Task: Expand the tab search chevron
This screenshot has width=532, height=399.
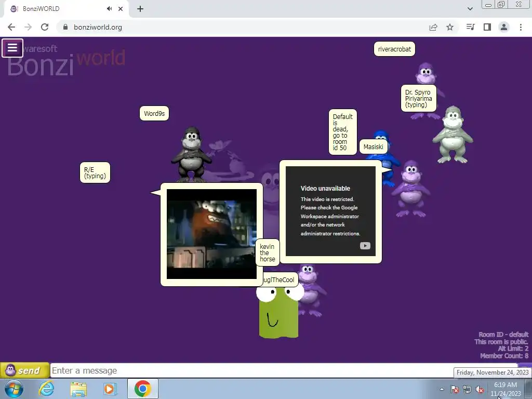Action: click(470, 9)
